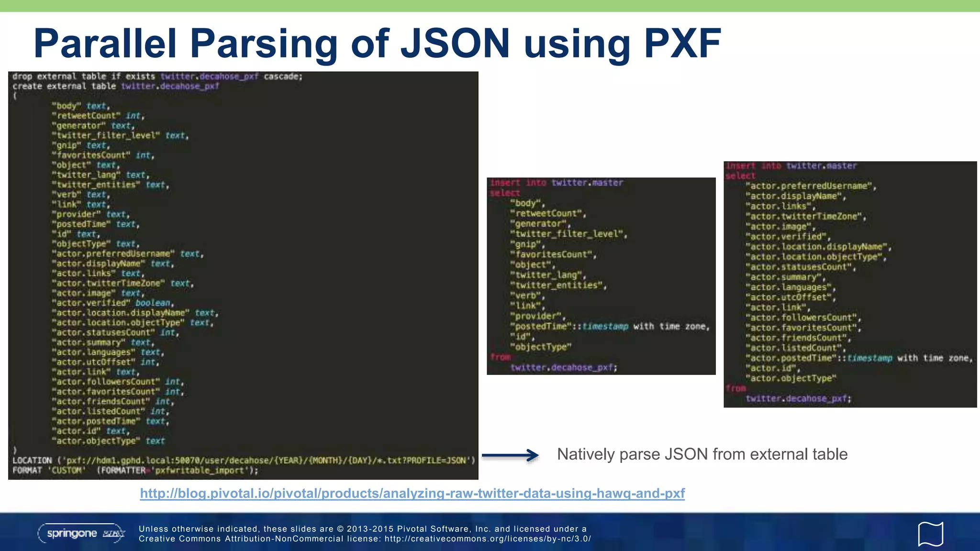Click the LOCATION pxf://hdm1.gphd.local line
980x551 pixels.
(x=244, y=460)
